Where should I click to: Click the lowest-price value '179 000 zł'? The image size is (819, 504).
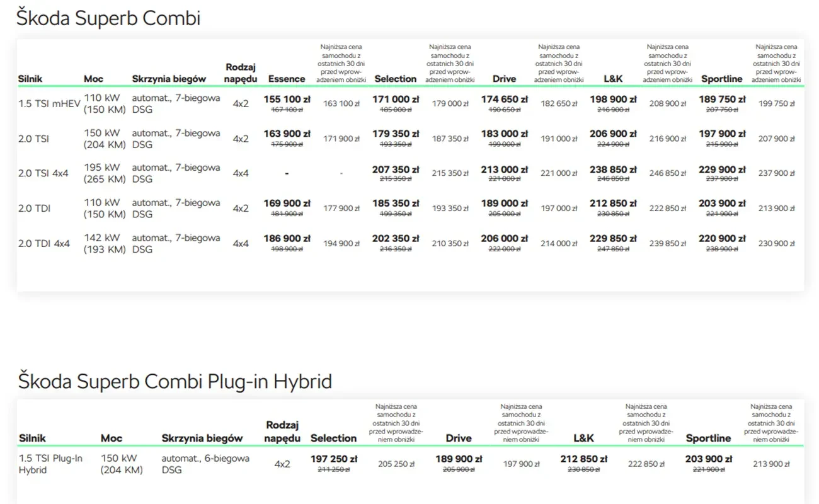tap(450, 104)
